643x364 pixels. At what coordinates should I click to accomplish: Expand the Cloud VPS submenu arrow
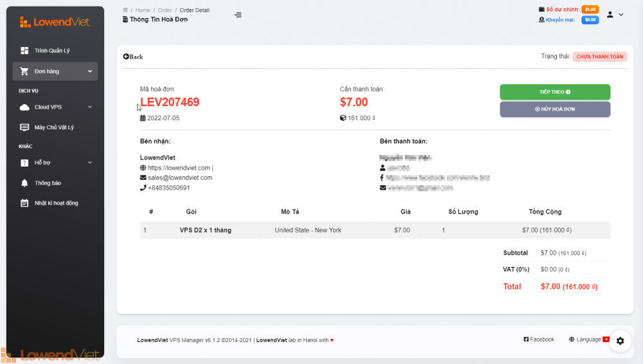90,107
